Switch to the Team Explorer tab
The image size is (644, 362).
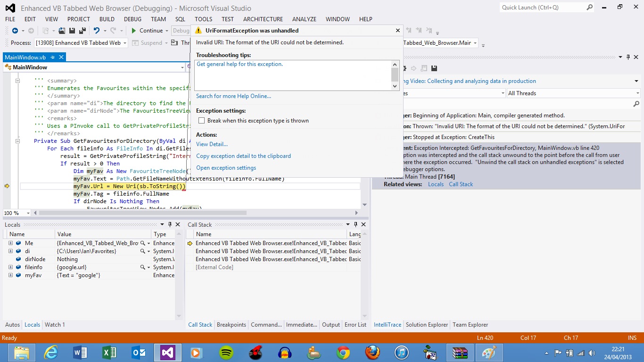tap(471, 325)
